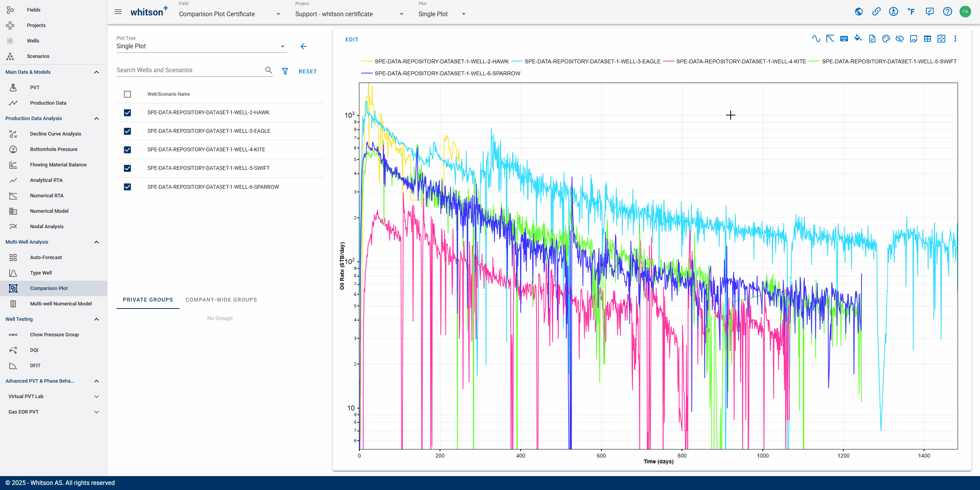Click the pan/move arrows icon

pos(941,39)
